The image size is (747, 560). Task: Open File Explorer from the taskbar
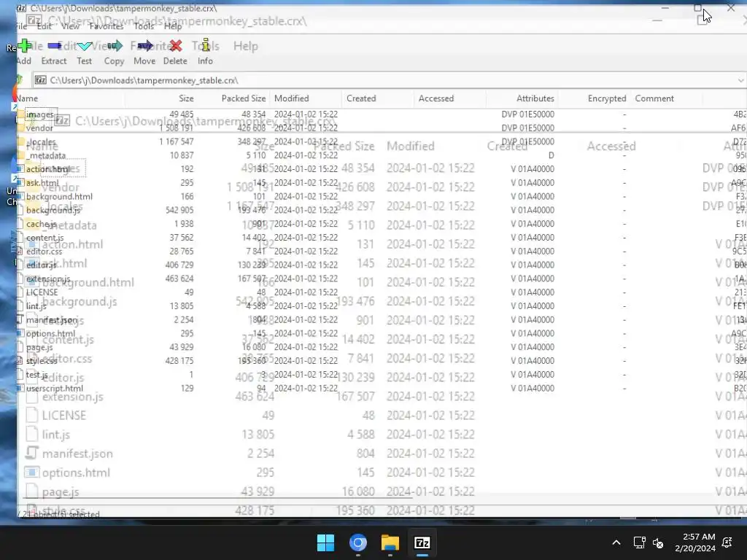click(390, 542)
